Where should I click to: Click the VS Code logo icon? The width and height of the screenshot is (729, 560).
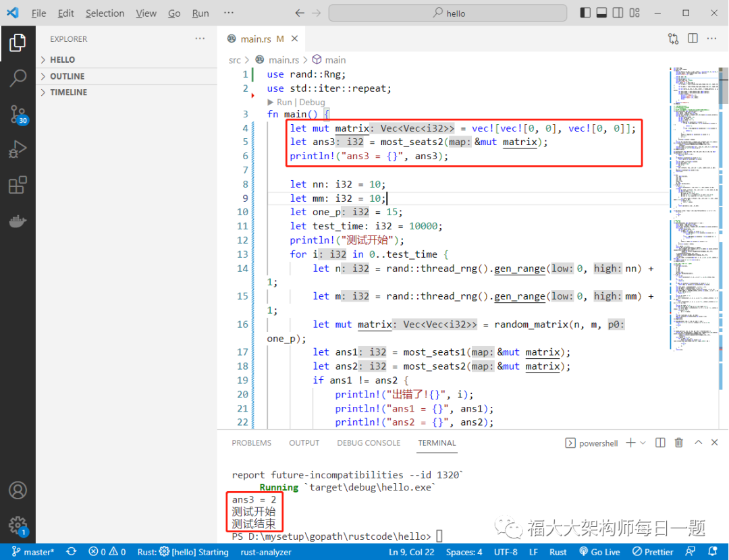point(13,13)
